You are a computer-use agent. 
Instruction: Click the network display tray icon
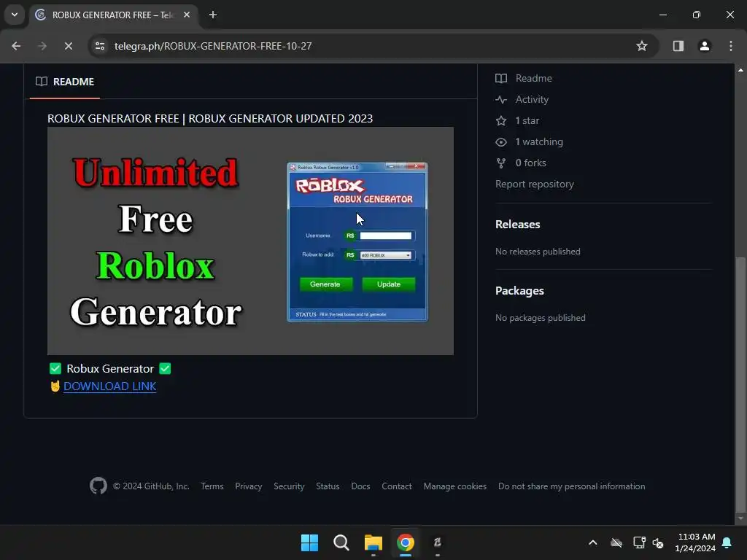point(639,542)
